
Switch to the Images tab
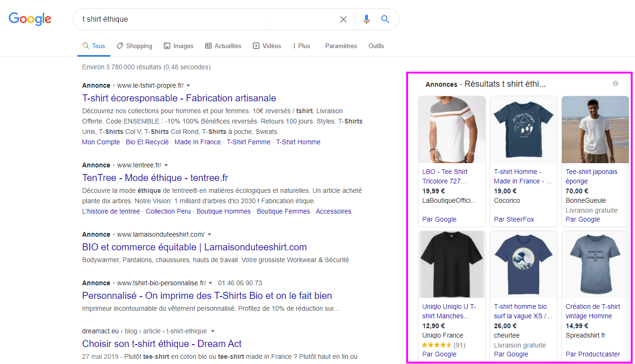(x=178, y=46)
